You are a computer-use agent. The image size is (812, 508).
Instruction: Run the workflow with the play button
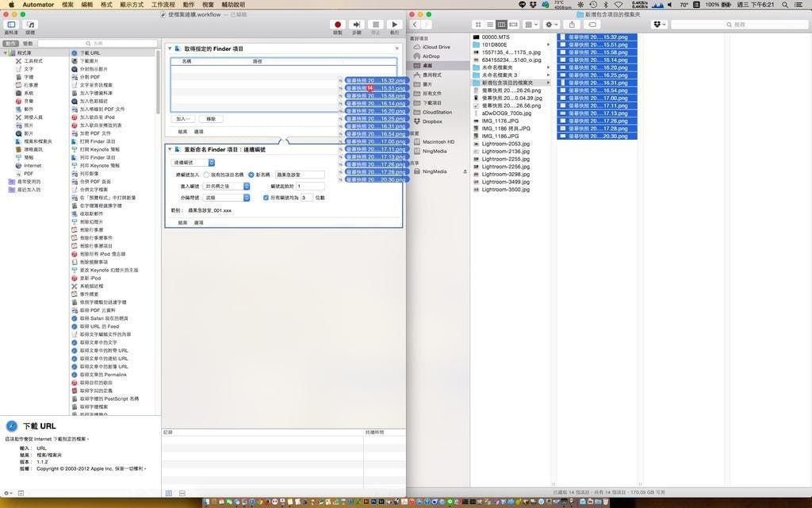(x=394, y=25)
